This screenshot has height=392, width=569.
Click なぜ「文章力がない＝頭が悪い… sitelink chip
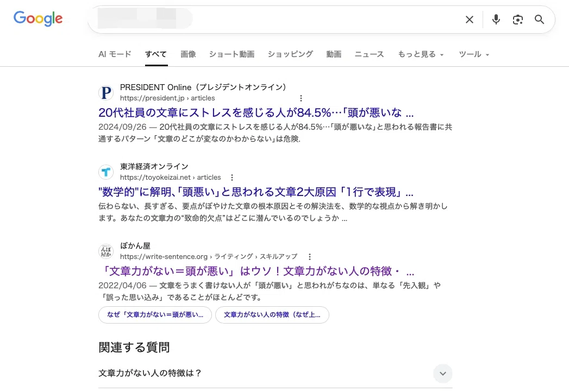[x=155, y=315]
